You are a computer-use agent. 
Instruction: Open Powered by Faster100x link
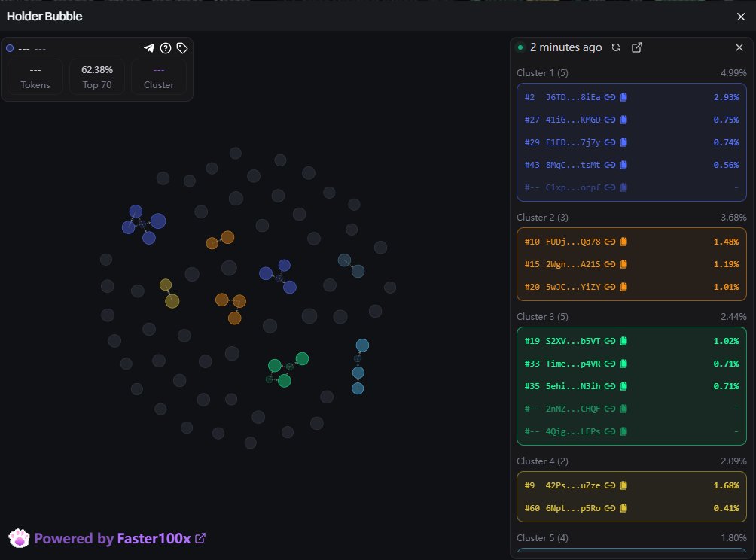(x=120, y=538)
